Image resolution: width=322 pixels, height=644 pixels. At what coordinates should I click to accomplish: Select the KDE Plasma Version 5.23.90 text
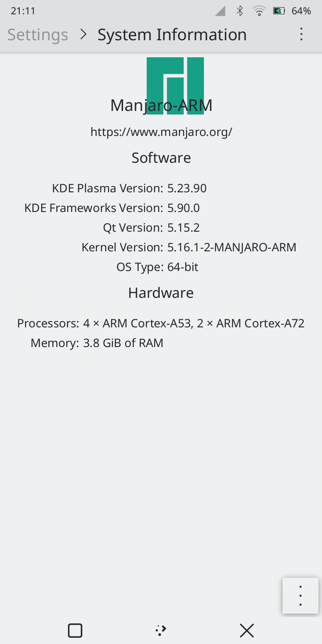[187, 188]
